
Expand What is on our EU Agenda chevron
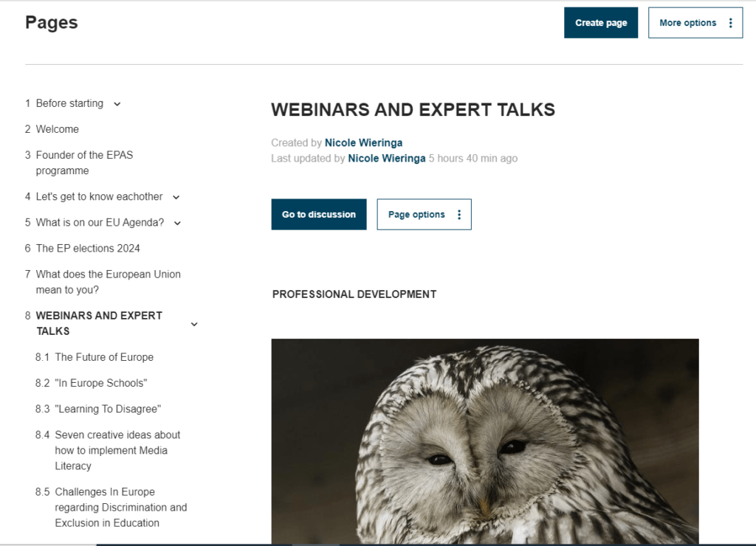point(177,223)
